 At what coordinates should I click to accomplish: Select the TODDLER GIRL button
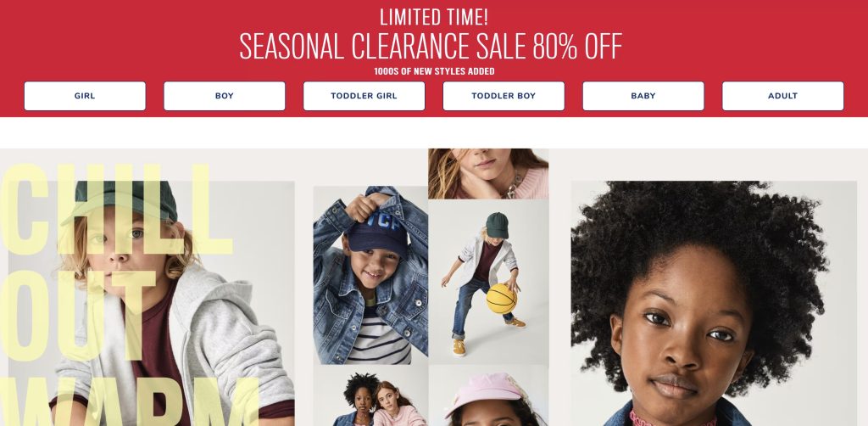[x=364, y=96]
